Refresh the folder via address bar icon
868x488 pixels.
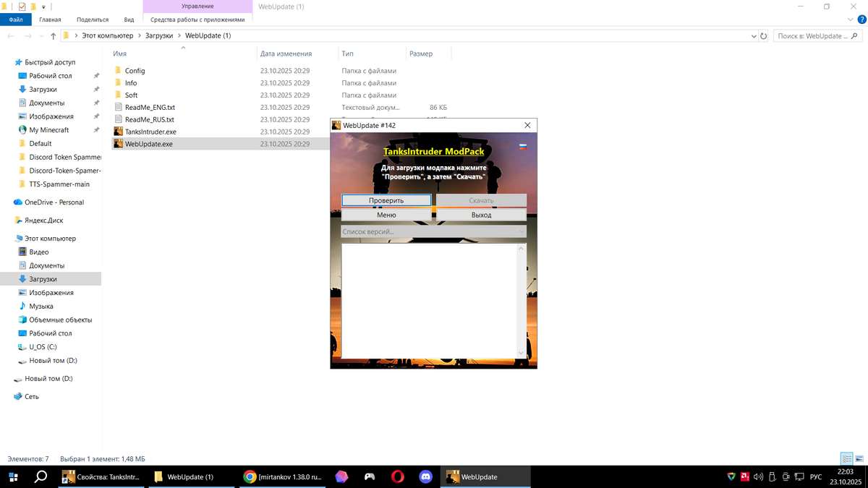coord(763,35)
